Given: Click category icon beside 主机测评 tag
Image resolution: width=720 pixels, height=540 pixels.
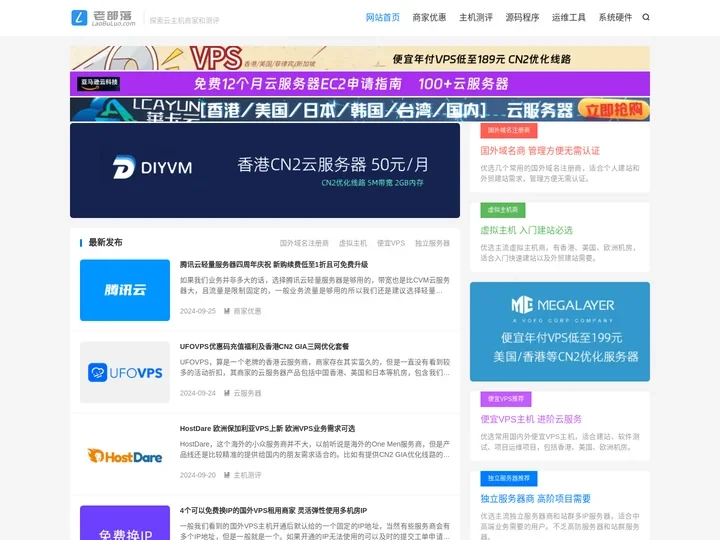Looking at the screenshot, I should pos(227,475).
